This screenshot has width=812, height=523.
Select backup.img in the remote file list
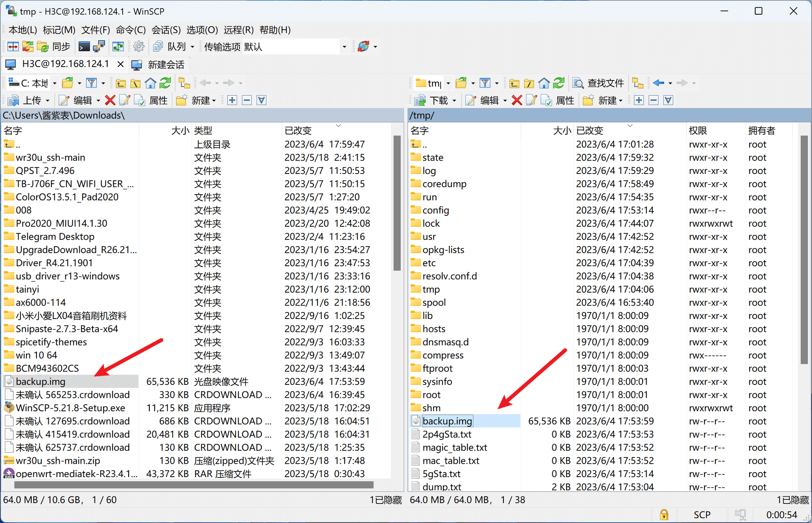(447, 421)
